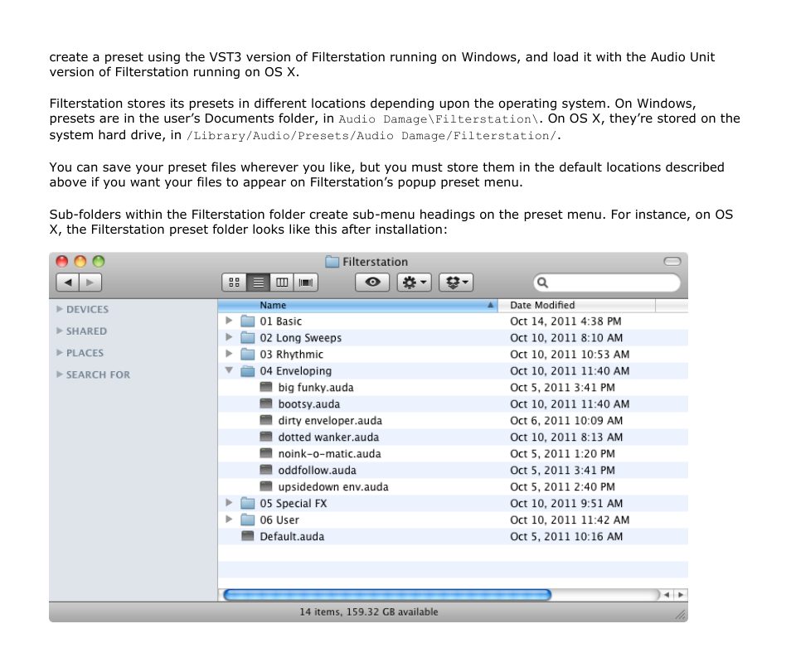Click the blue horizontal scrollbar thumb
This screenshot has height=672, width=791.
click(x=387, y=595)
